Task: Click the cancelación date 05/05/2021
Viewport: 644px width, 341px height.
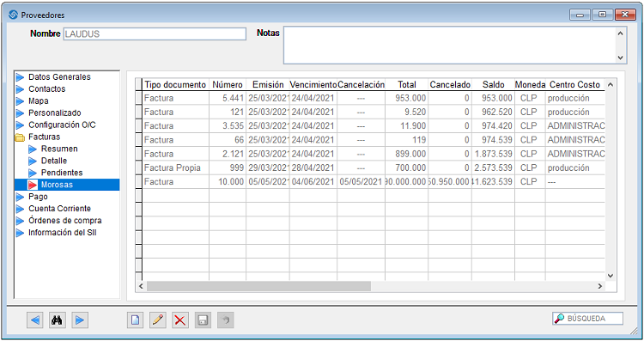Action: point(361,181)
